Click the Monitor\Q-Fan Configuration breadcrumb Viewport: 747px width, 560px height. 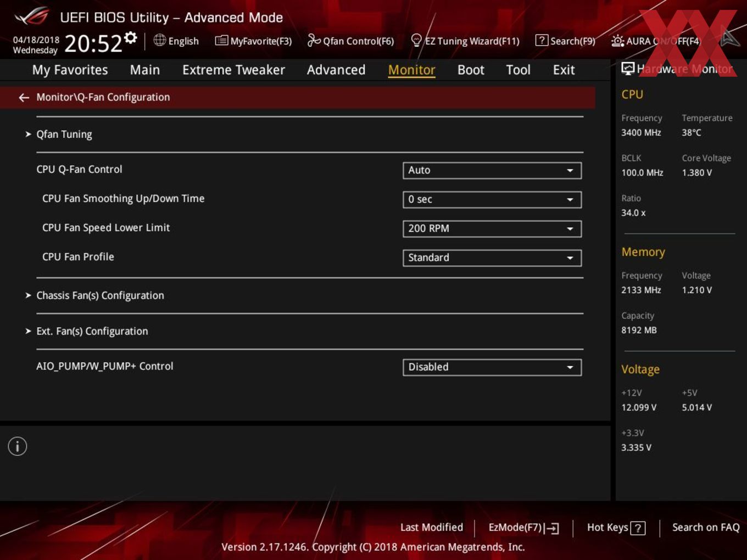(x=103, y=97)
